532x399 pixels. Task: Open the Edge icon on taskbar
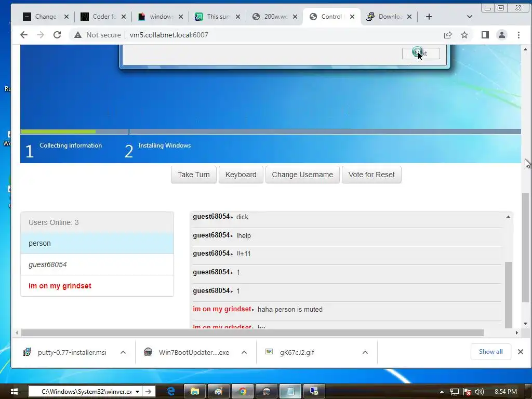coord(171,392)
